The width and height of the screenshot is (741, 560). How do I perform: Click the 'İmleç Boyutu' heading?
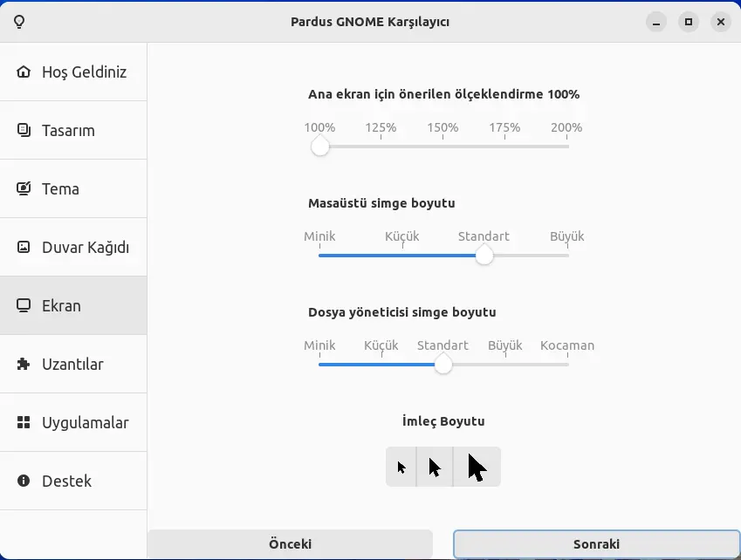pos(443,420)
